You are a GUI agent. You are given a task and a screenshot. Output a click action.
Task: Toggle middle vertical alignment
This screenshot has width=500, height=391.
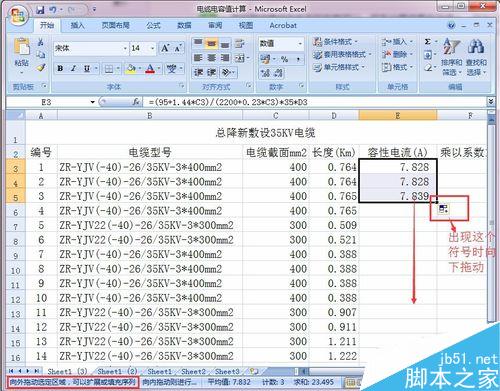tap(212, 43)
